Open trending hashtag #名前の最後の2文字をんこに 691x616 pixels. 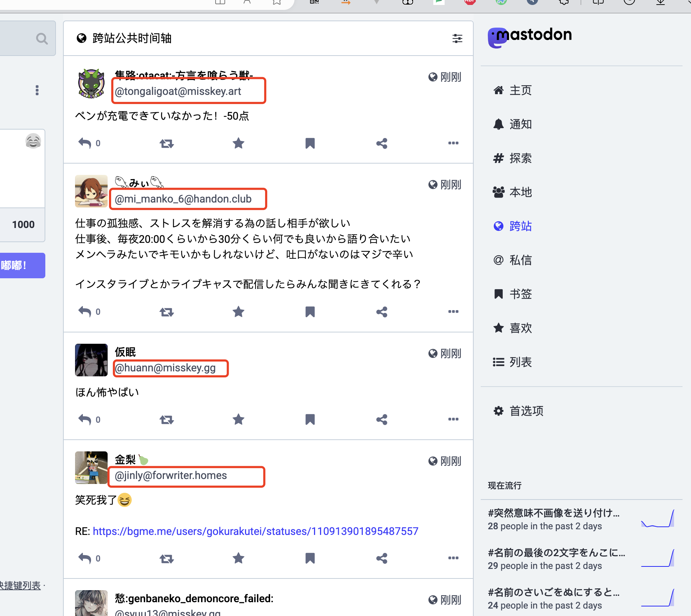[x=556, y=553]
